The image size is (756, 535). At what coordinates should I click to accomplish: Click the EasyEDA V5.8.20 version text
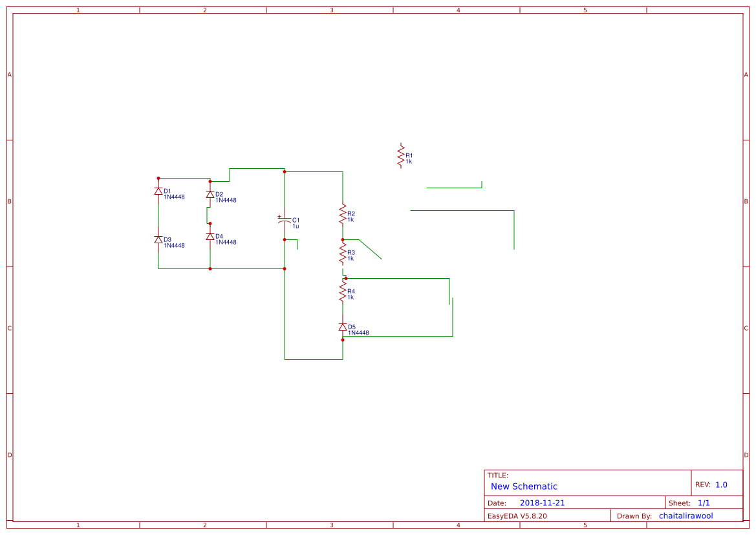(x=517, y=516)
